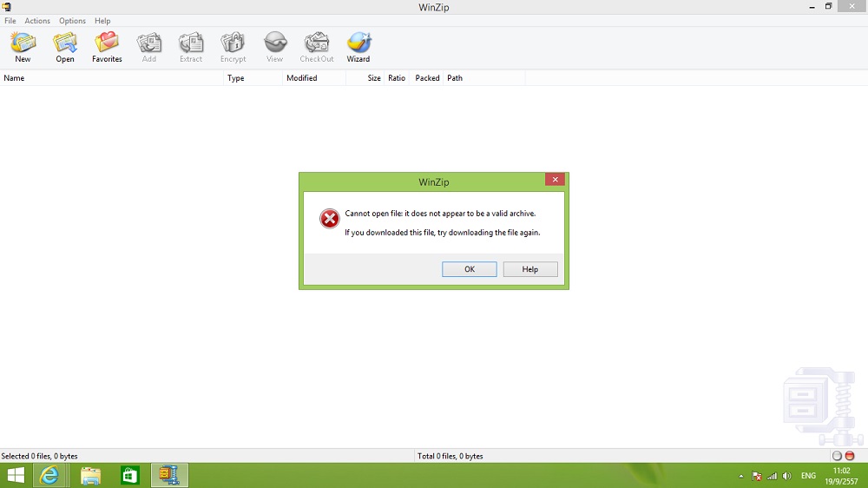Sort by the Path column header

[x=483, y=78]
